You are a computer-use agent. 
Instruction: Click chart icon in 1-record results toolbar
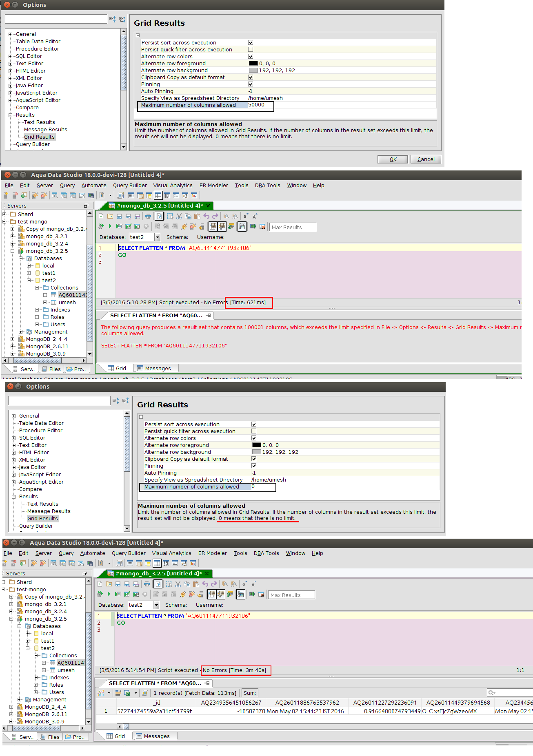click(100, 693)
